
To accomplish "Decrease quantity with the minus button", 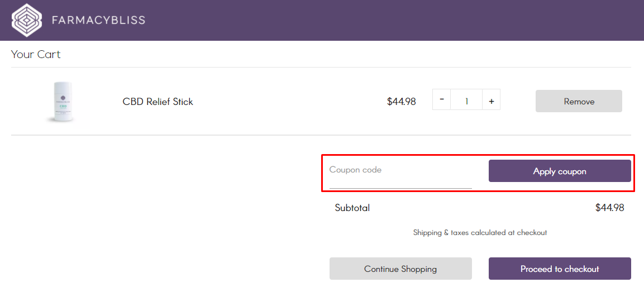I will (x=441, y=99).
